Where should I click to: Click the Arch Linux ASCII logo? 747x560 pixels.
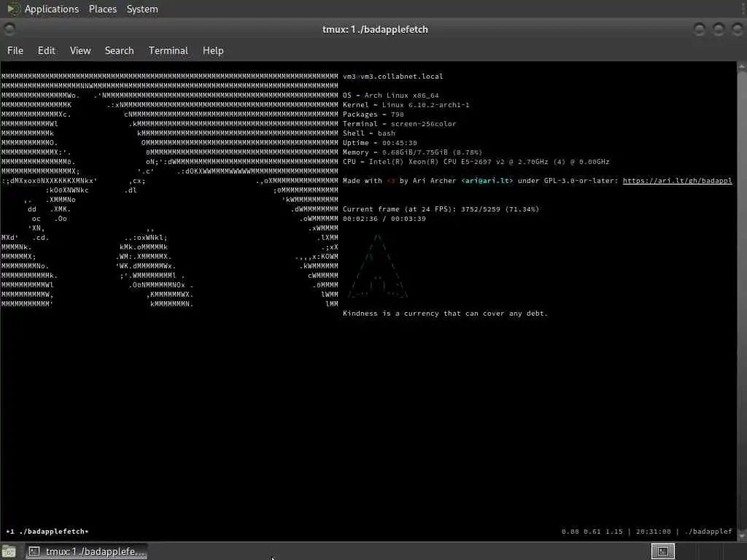(377, 265)
